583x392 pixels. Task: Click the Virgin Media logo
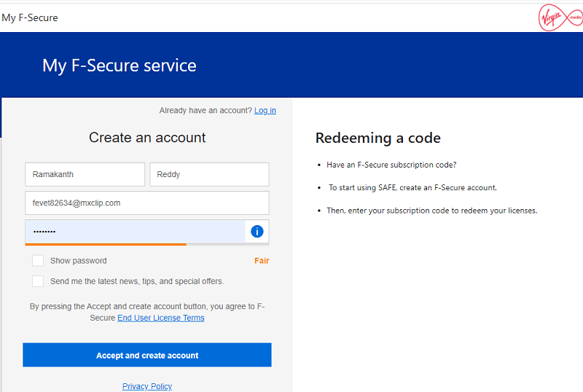click(x=558, y=17)
